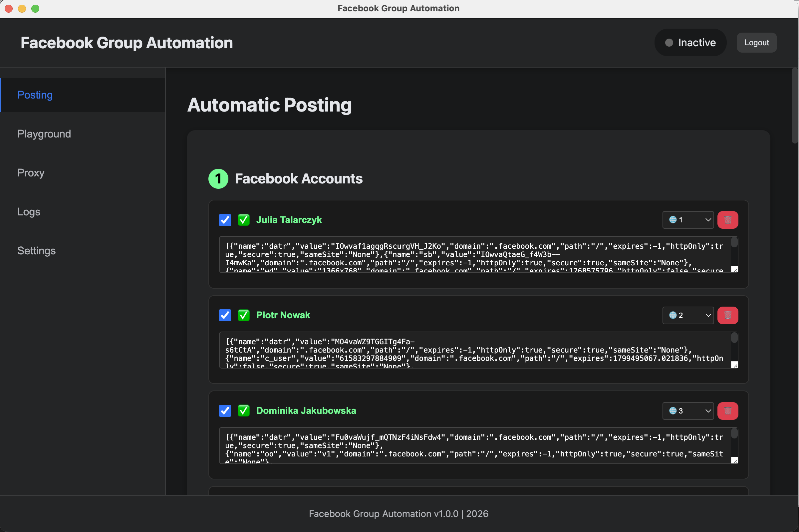Uncheck the Piotr Nowak account checkbox

(225, 315)
